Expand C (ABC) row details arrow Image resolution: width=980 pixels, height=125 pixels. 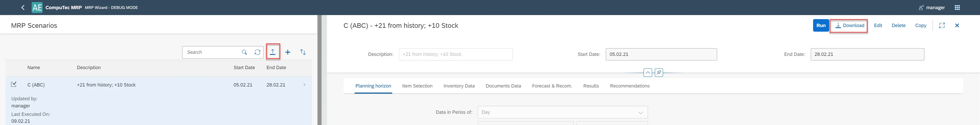pyautogui.click(x=304, y=85)
